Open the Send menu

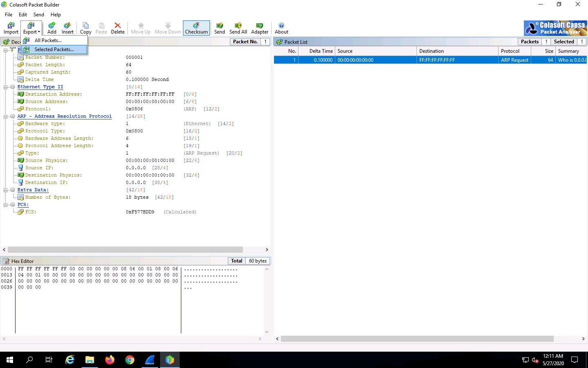coord(39,15)
